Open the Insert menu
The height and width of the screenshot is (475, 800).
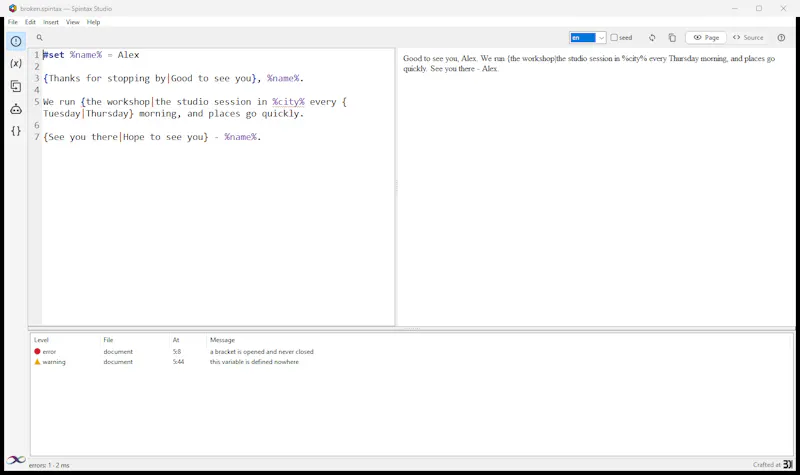coord(51,22)
